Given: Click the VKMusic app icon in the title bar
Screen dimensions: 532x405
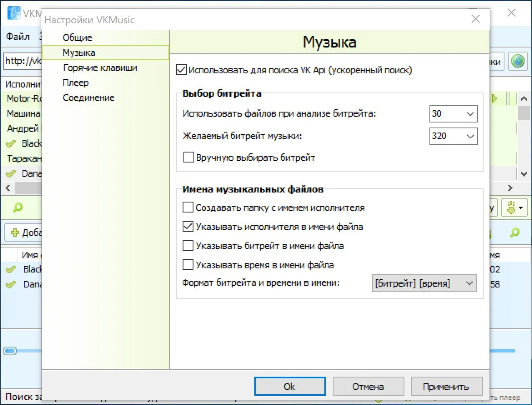Looking at the screenshot, I should click(x=14, y=13).
